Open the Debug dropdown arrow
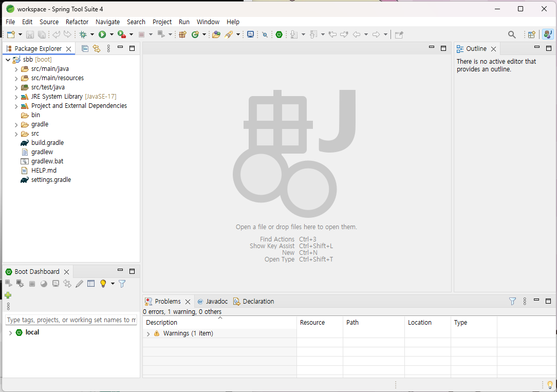The image size is (557, 392). 92,34
